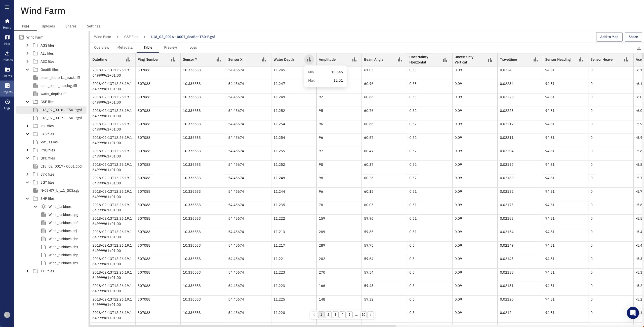Viewport: 644px width, 327px height.
Task: Show histogram for Datetime column
Action: (128, 59)
